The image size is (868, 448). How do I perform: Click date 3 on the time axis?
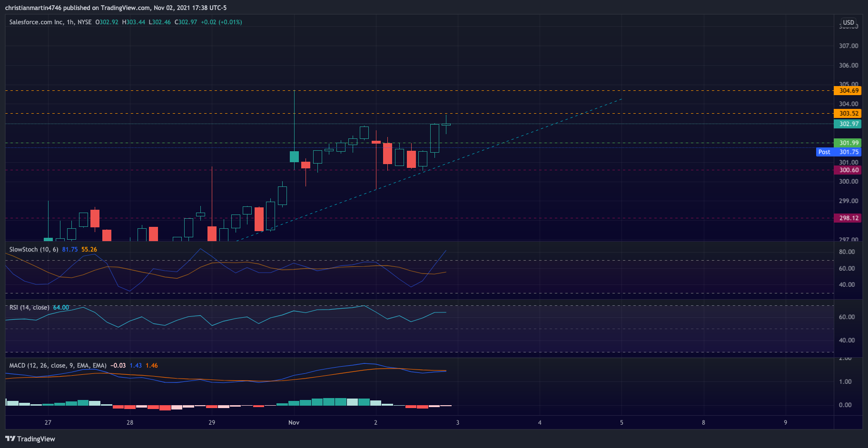pyautogui.click(x=458, y=423)
